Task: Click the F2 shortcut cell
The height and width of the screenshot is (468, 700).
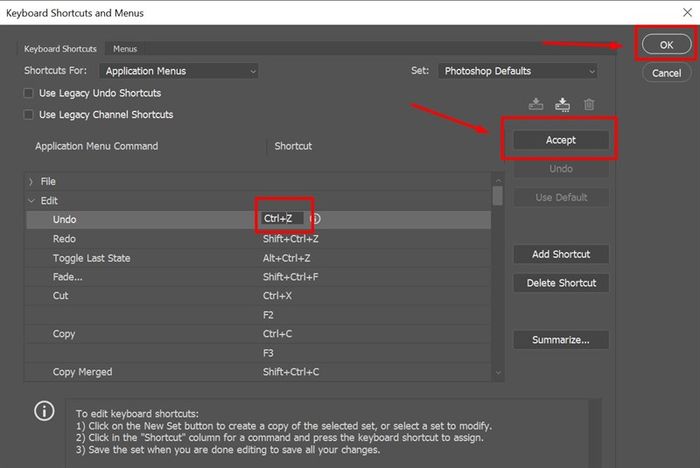Action: click(268, 315)
